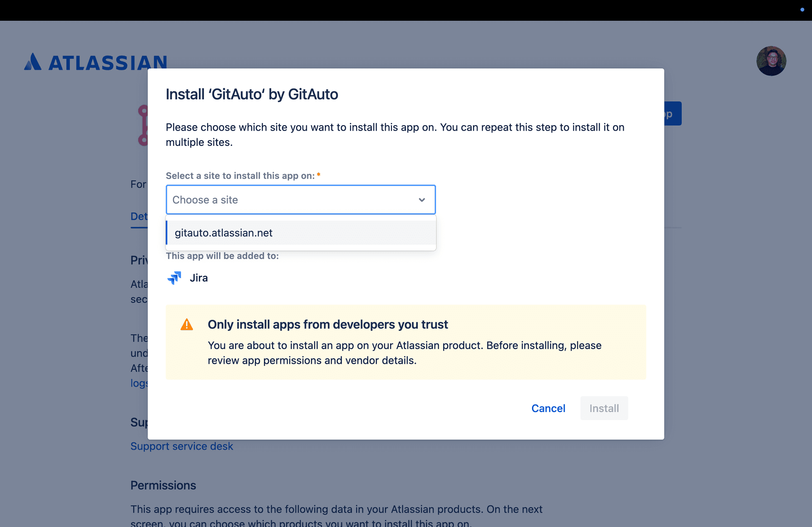Screen dimensions: 812x527
Task: Switch to the Details tab
Action: (x=140, y=216)
